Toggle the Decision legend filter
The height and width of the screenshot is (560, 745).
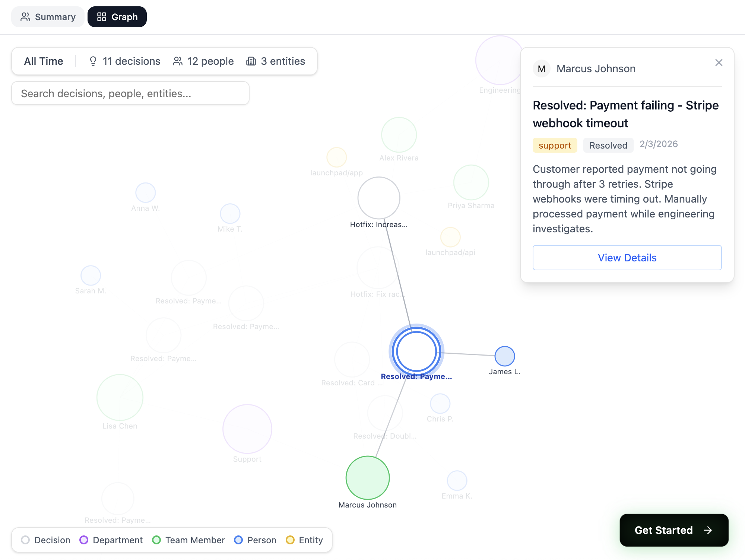46,540
